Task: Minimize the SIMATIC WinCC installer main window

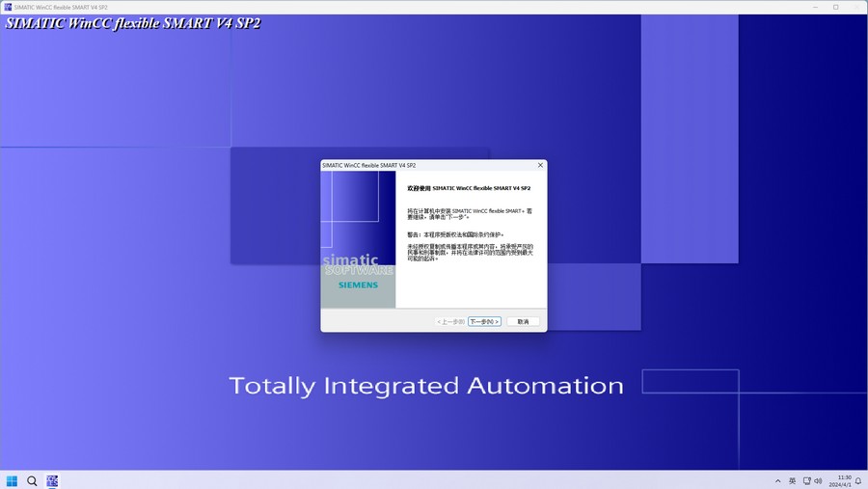Action: 815,7
